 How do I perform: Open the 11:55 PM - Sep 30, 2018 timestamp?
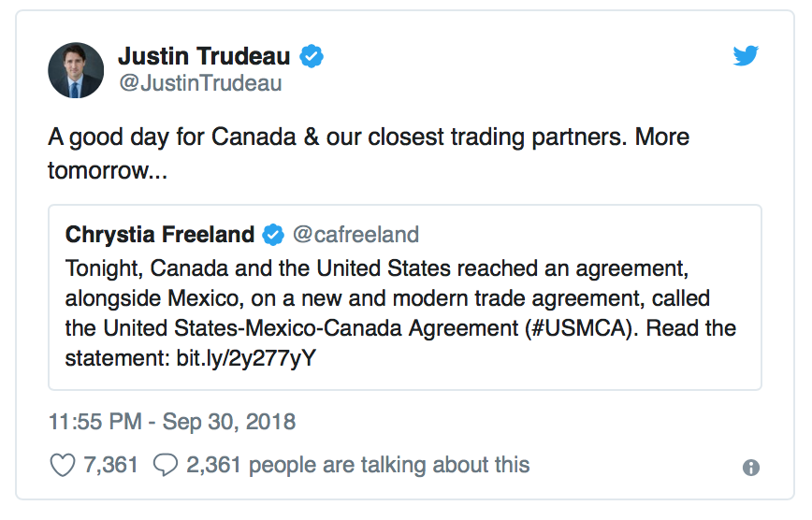[172, 422]
